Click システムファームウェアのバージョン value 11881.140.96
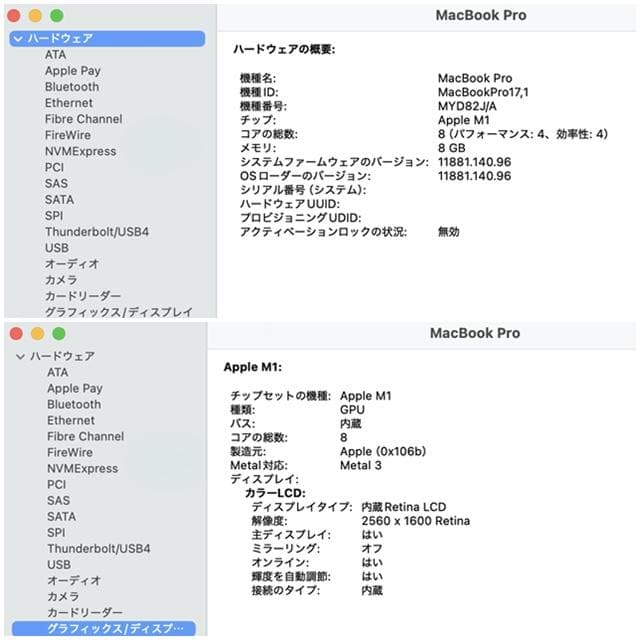Viewport: 640px width, 640px height. tap(474, 162)
